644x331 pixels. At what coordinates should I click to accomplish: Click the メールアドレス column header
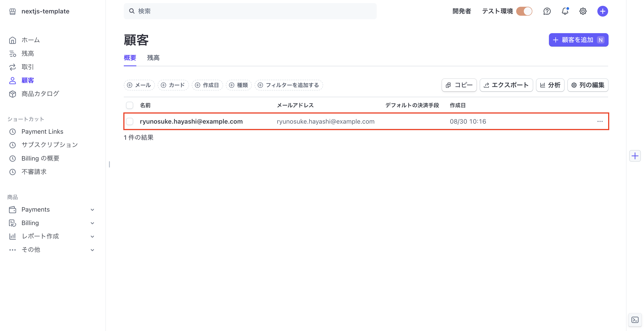click(x=295, y=105)
